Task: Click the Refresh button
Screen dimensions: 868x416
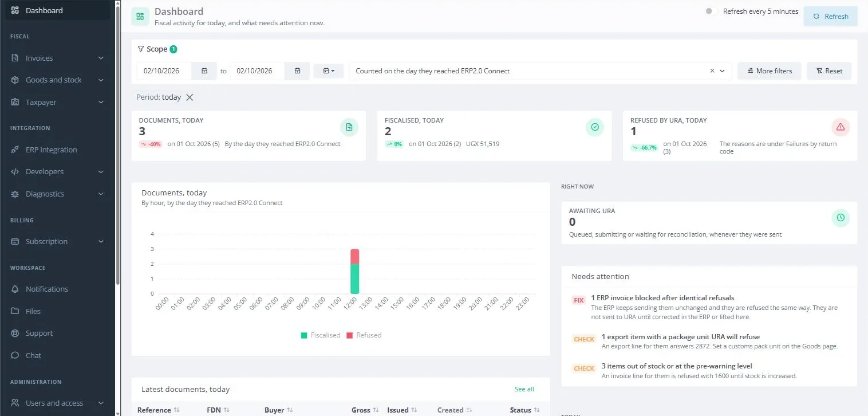Action: tap(830, 17)
